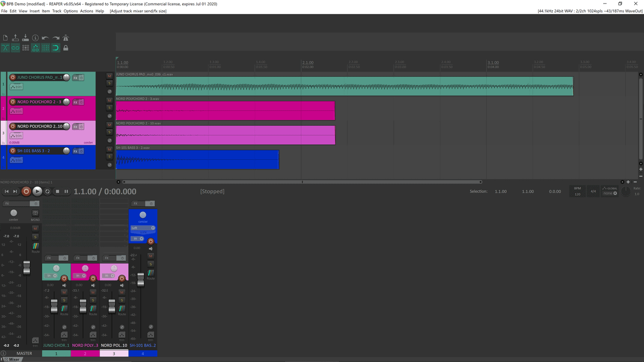Open the Left input dropdown on channel 4
Image resolution: width=644 pixels, height=362 pixels.
(x=143, y=228)
